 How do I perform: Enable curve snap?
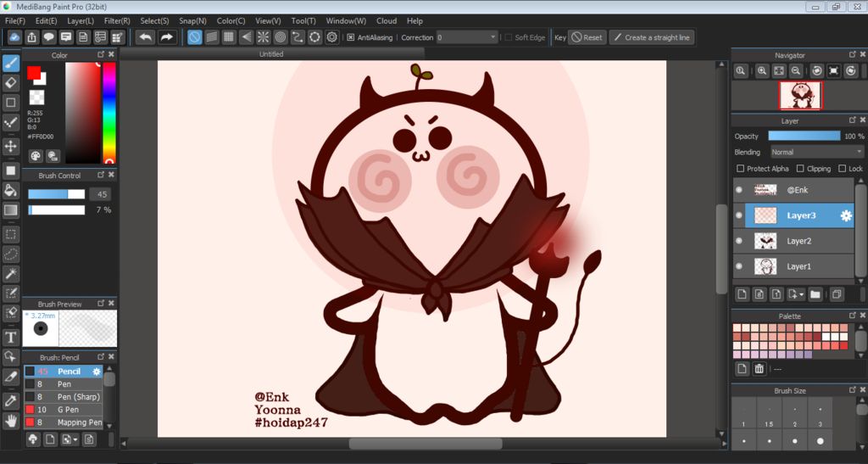[x=298, y=37]
